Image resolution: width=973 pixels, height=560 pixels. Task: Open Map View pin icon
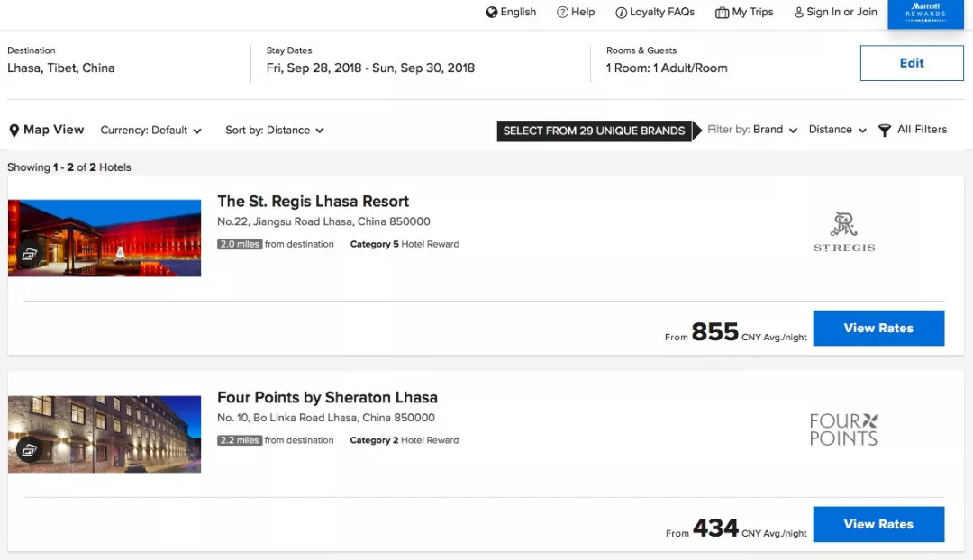click(x=14, y=131)
